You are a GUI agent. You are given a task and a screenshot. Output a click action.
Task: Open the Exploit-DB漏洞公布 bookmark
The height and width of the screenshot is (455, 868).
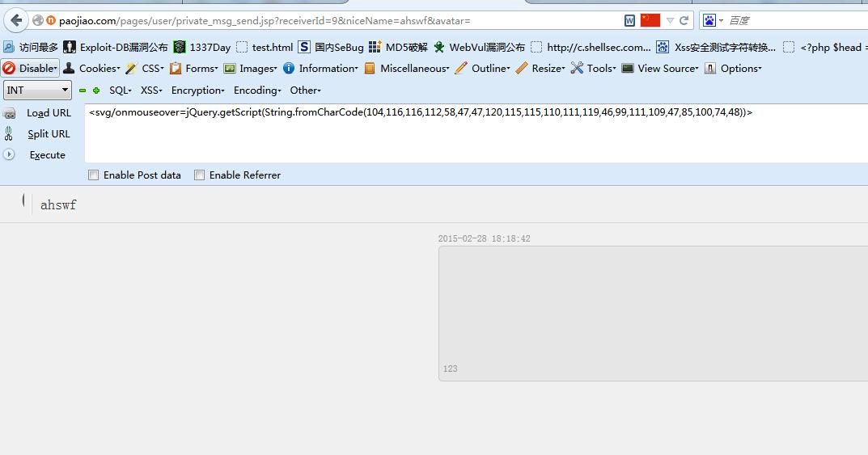point(115,47)
